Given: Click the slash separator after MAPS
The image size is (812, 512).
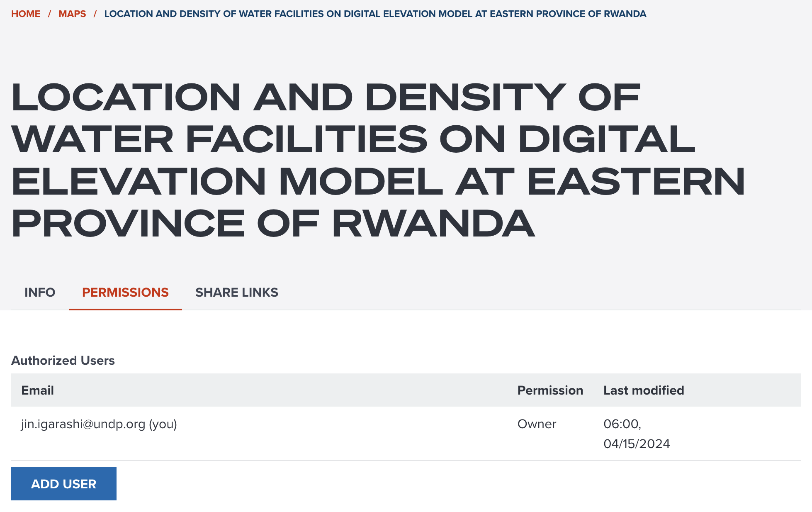Looking at the screenshot, I should point(95,14).
